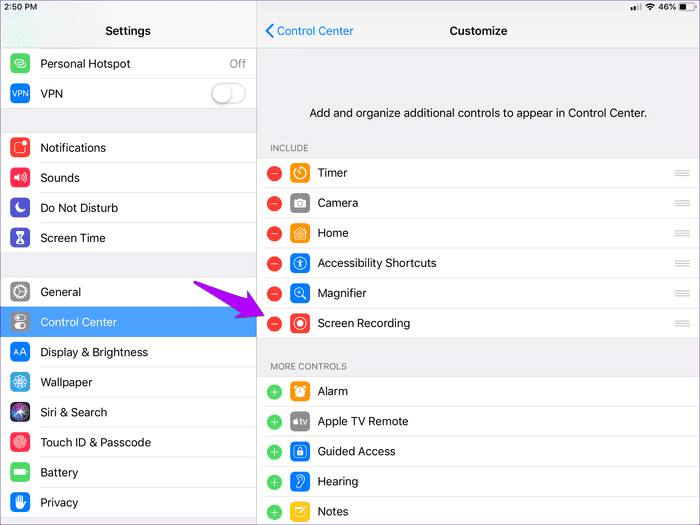This screenshot has height=525, width=700.
Task: Remove Camera using its red minus button
Action: [x=274, y=203]
